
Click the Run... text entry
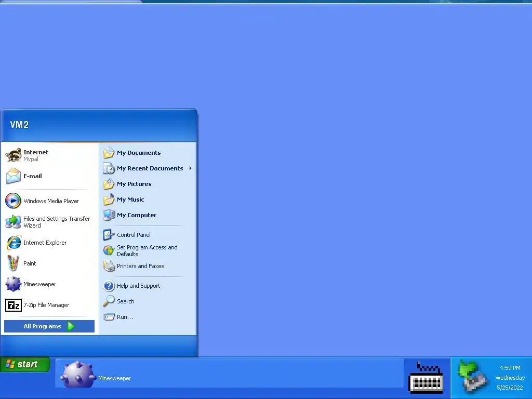tap(125, 317)
